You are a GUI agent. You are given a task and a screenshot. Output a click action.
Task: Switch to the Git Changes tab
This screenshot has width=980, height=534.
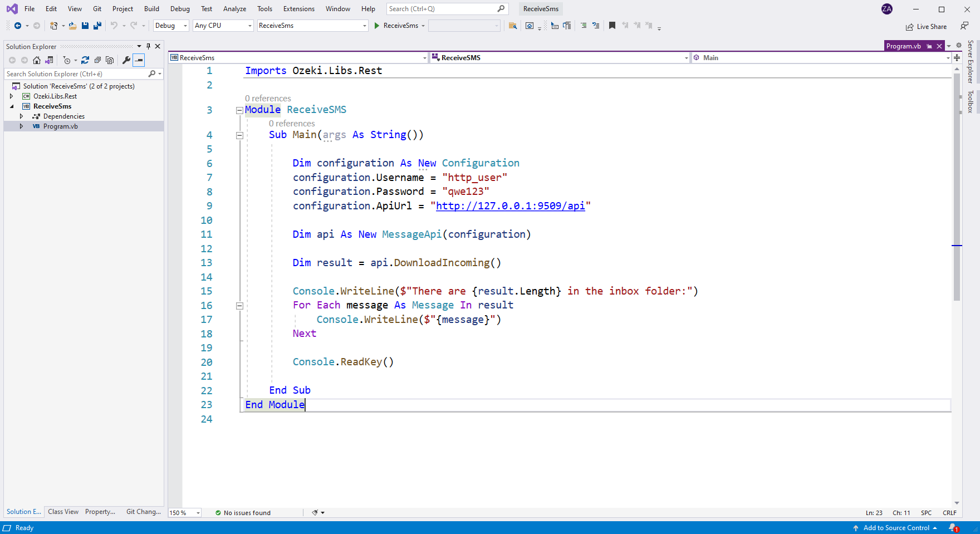click(x=144, y=512)
